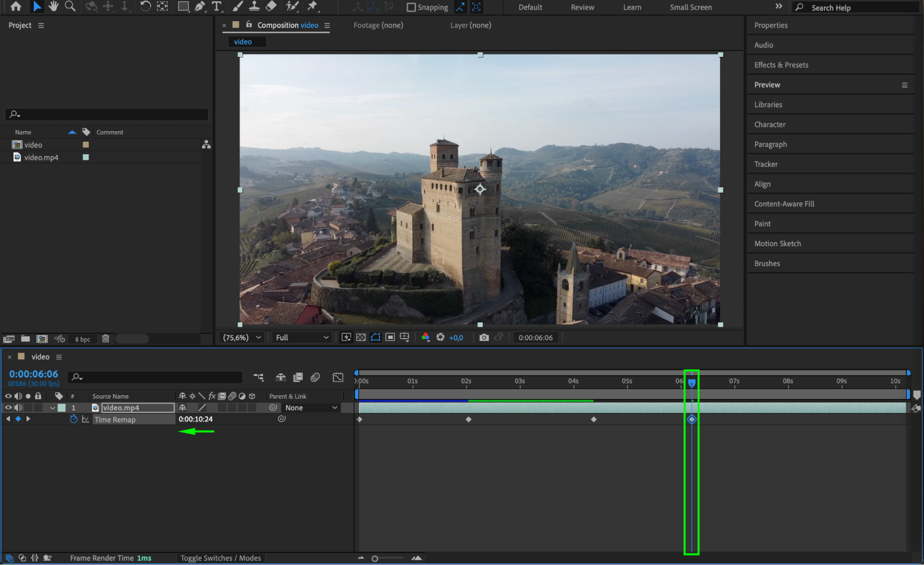The height and width of the screenshot is (565, 924).
Task: Open the Full resolution dropdown
Action: (x=302, y=338)
